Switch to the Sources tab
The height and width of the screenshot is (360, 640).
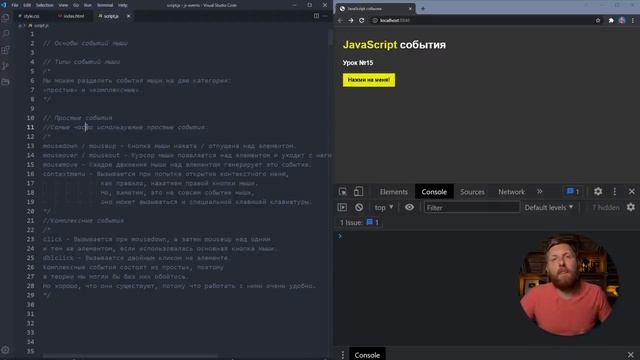472,191
